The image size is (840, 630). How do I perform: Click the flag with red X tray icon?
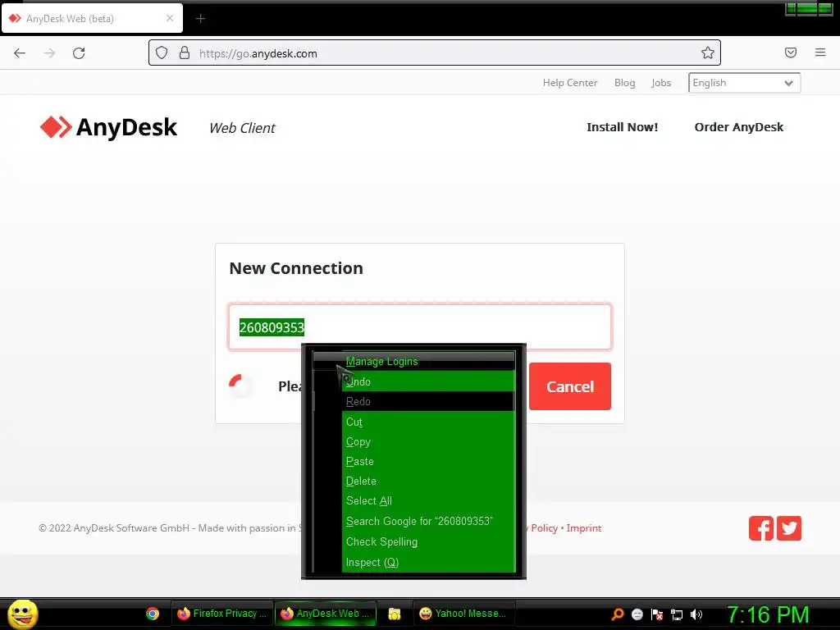coord(657,614)
